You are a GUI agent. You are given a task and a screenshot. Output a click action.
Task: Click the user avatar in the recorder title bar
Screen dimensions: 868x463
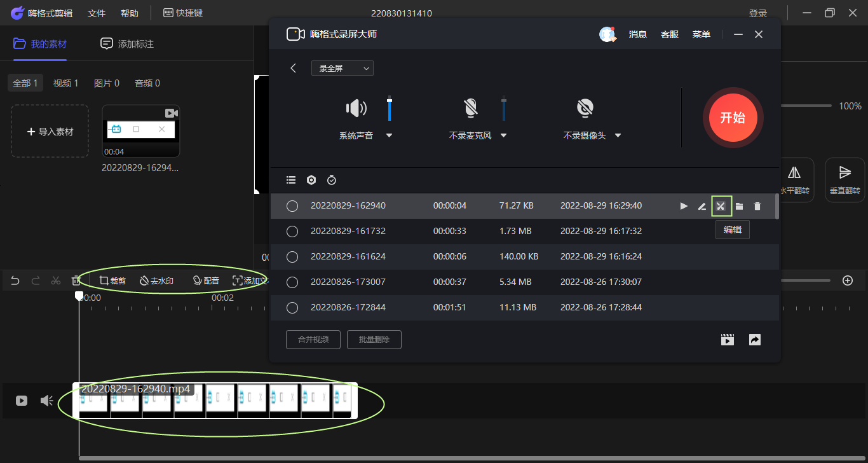[x=607, y=34]
